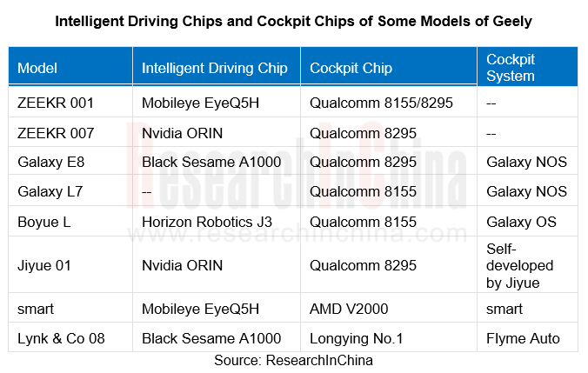588x373 pixels.
Task: Click the Boyue L model cell
Action: 70,222
